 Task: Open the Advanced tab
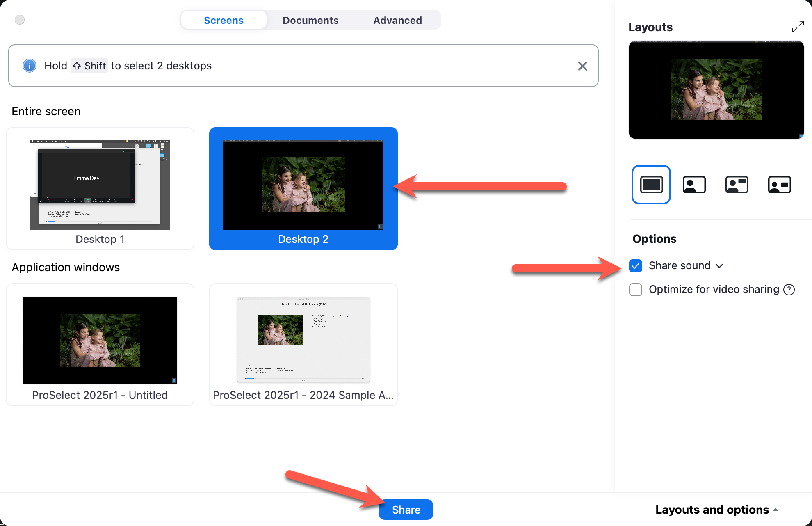point(397,20)
